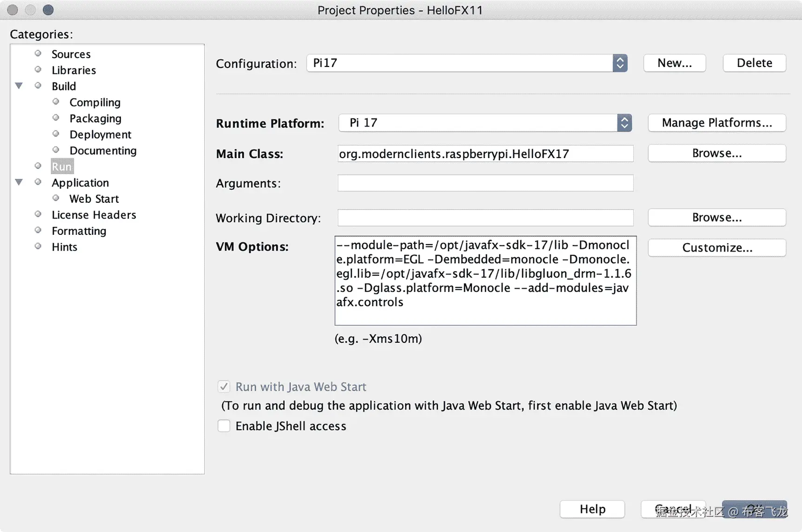Screen dimensions: 802x532
Task: Click the bullet icon next to Sources
Action: pyautogui.click(x=38, y=53)
